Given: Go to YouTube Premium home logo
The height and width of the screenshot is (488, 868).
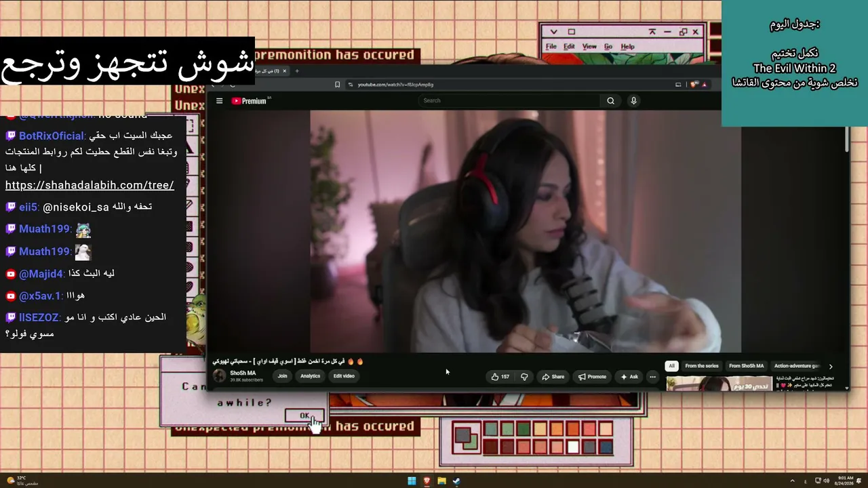Looking at the screenshot, I should pos(249,101).
